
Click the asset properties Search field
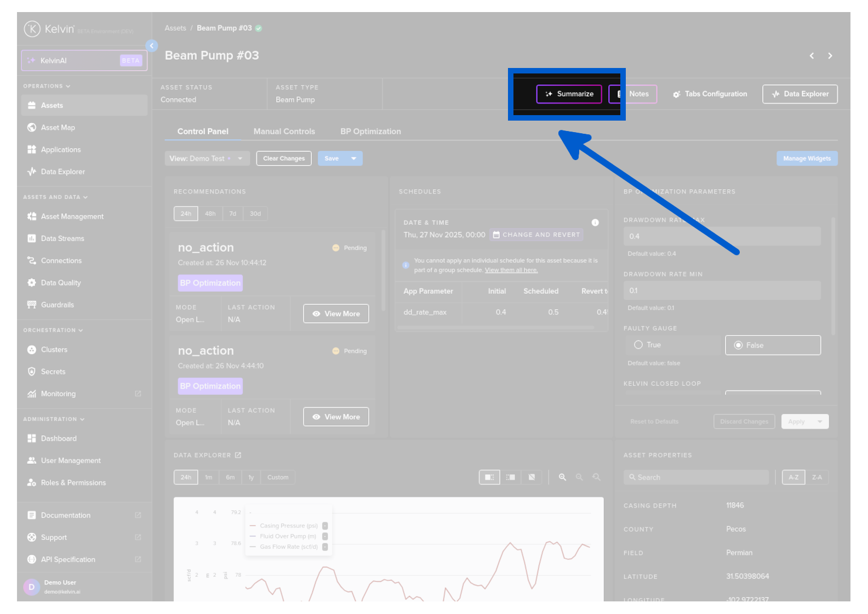pyautogui.click(x=696, y=477)
